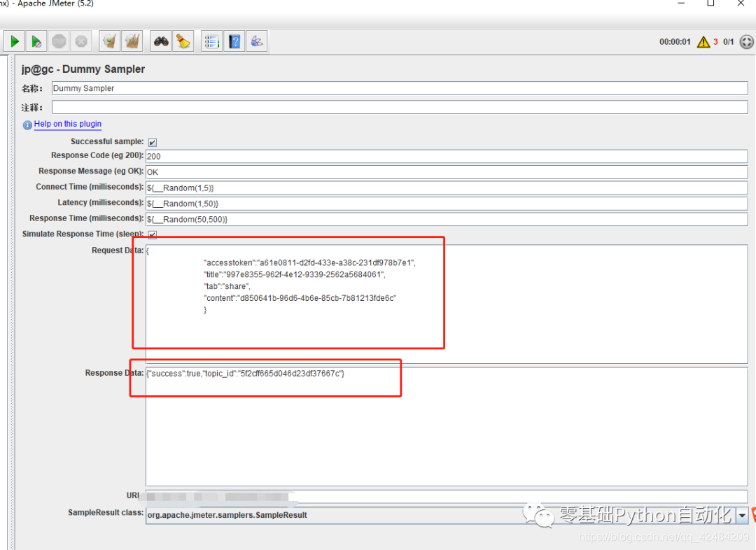The height and width of the screenshot is (550, 756).
Task: Click the URI input field
Action: click(x=350, y=495)
